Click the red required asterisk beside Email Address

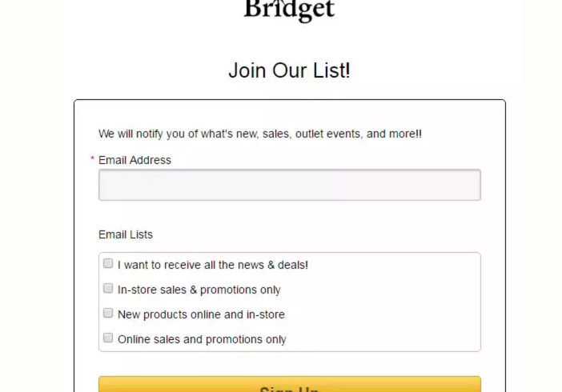pos(93,158)
